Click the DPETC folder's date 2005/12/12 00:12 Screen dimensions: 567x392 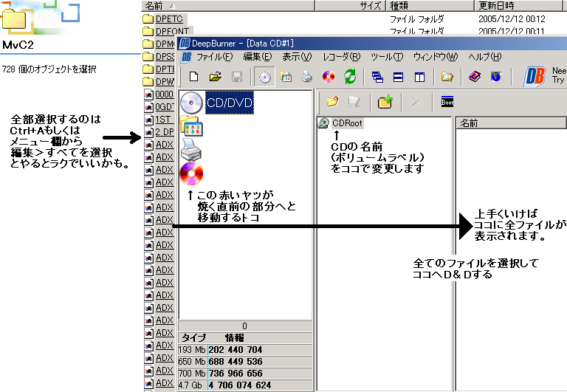pyautogui.click(x=512, y=18)
